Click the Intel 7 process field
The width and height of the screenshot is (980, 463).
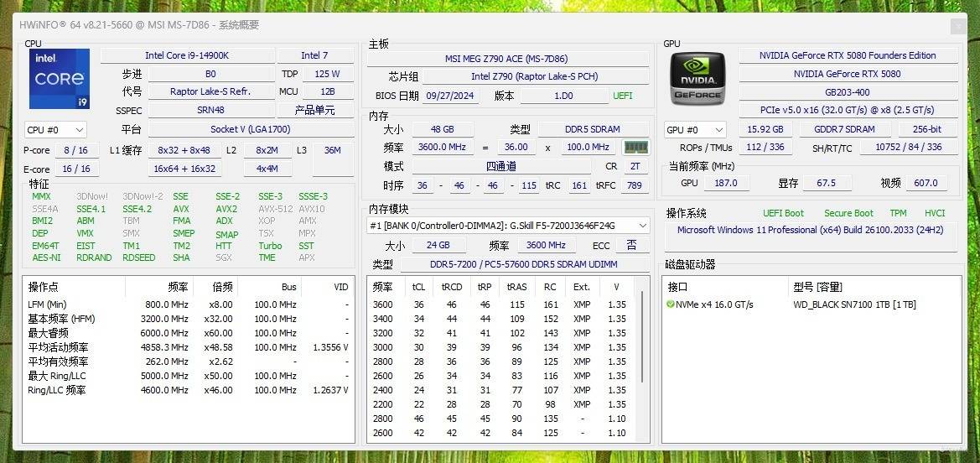(315, 55)
